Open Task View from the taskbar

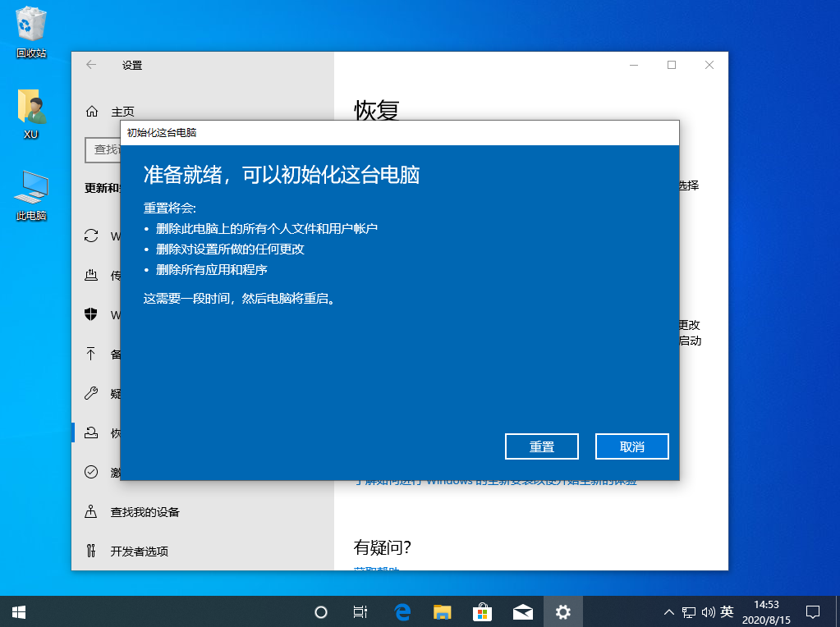pyautogui.click(x=360, y=611)
